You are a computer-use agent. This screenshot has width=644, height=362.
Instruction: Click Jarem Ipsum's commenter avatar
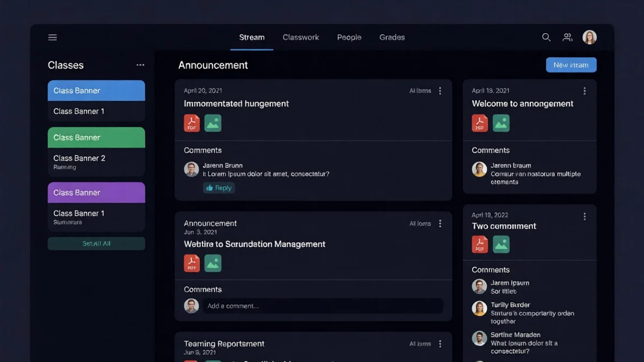tap(479, 286)
